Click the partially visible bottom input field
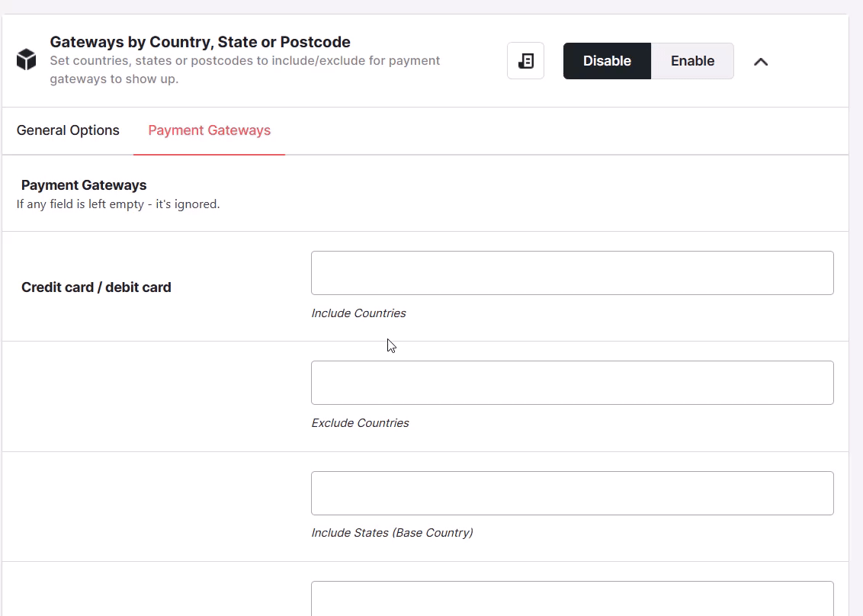The width and height of the screenshot is (863, 616). [573, 598]
